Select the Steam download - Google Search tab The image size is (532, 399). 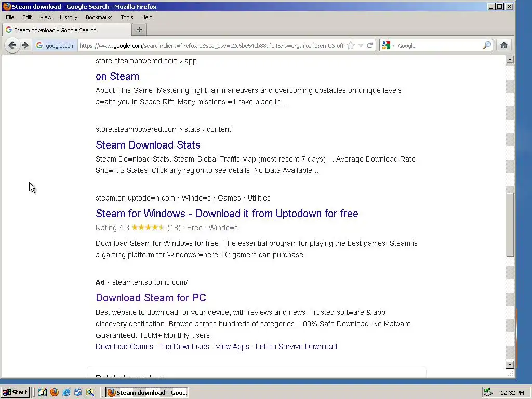pos(67,30)
